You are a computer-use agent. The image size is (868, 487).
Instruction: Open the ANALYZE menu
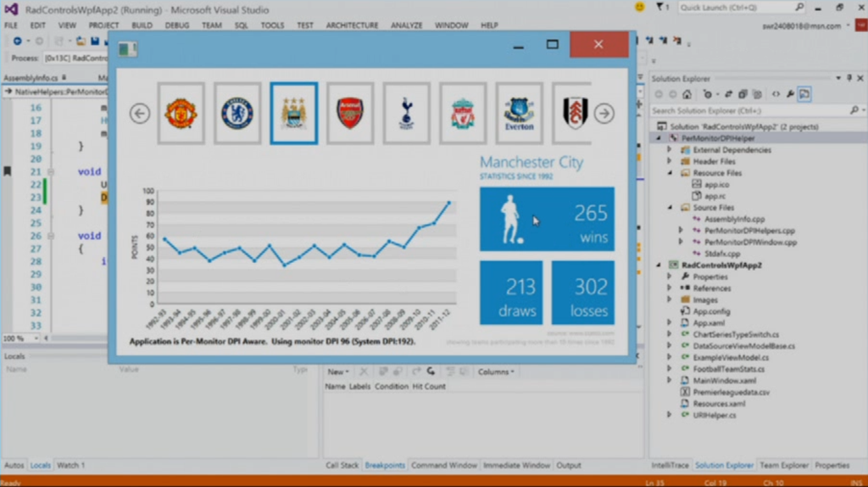tap(407, 25)
